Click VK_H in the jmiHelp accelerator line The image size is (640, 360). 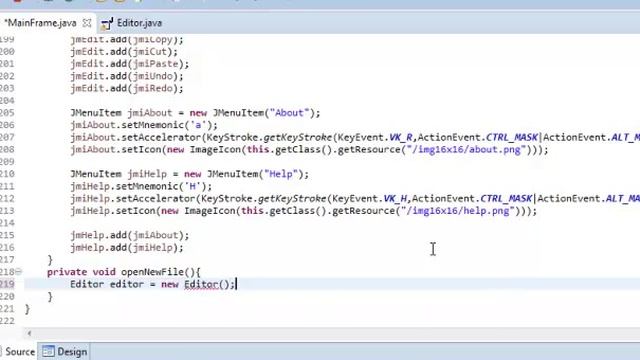tap(395, 198)
